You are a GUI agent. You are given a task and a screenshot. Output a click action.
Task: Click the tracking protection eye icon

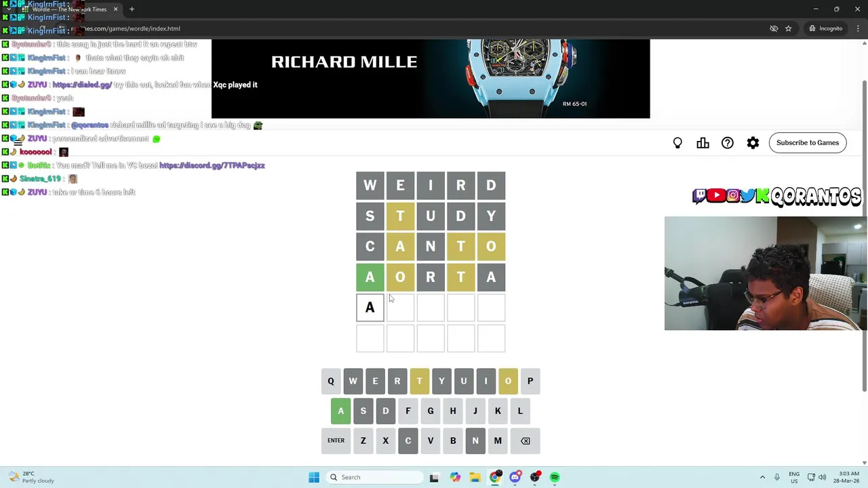(x=774, y=28)
